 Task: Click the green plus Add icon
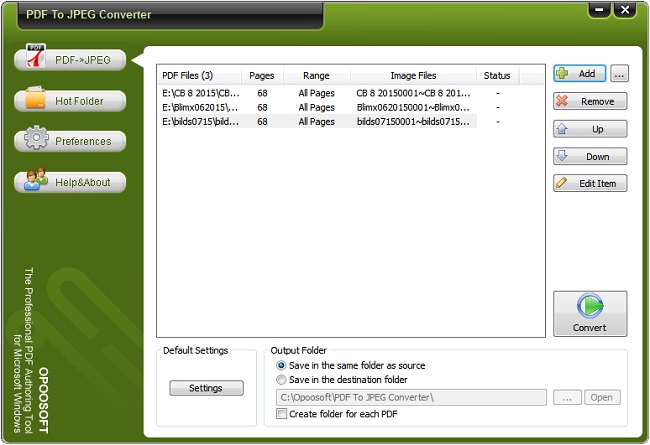click(563, 73)
